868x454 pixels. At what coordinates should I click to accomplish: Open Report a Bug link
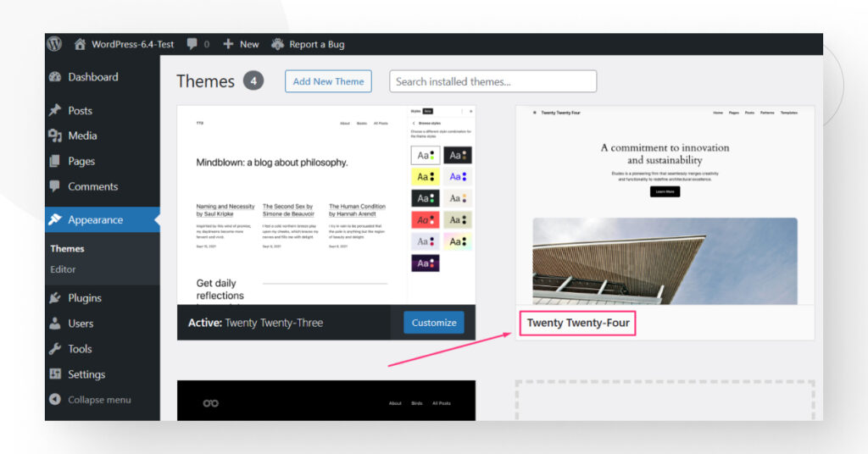(317, 44)
